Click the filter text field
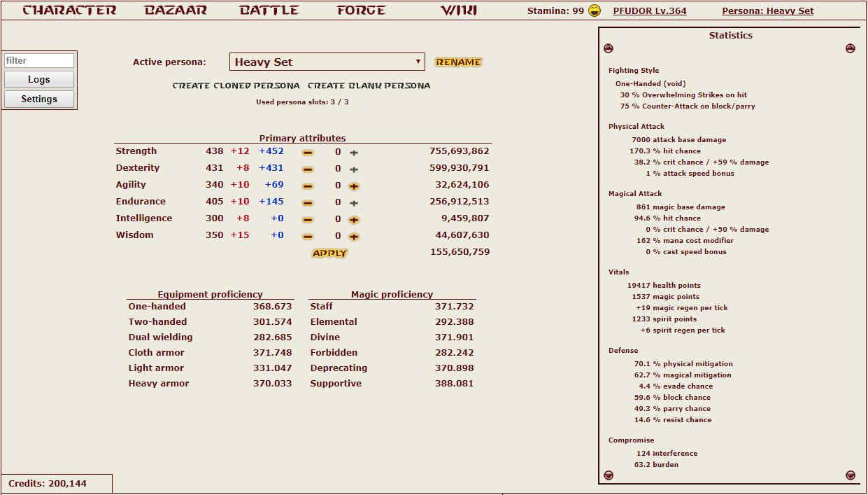The image size is (868, 495). [39, 61]
